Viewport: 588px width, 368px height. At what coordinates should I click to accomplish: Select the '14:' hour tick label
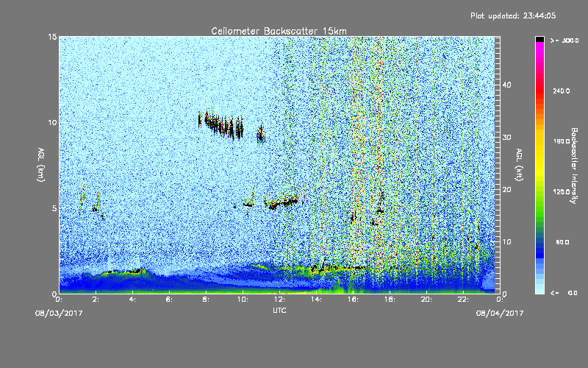[316, 300]
